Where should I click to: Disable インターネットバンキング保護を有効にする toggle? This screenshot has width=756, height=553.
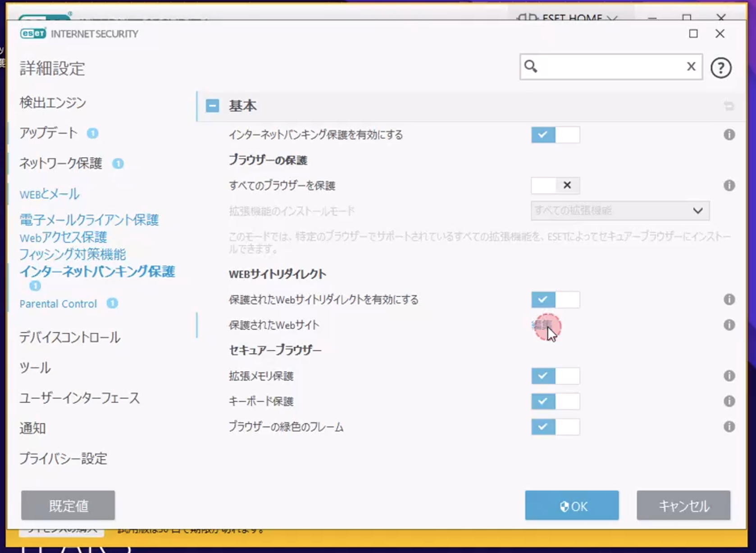pos(555,135)
